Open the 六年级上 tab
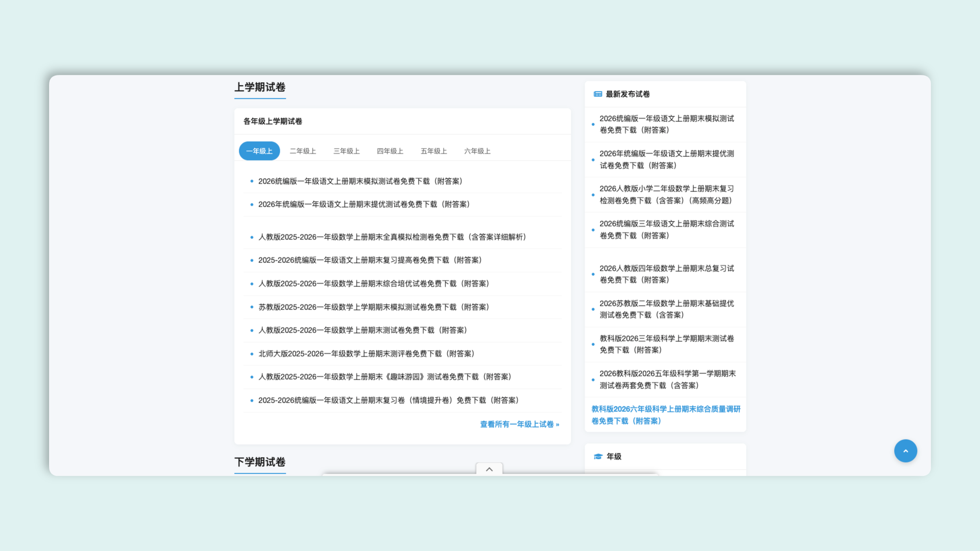The width and height of the screenshot is (980, 551). (476, 151)
